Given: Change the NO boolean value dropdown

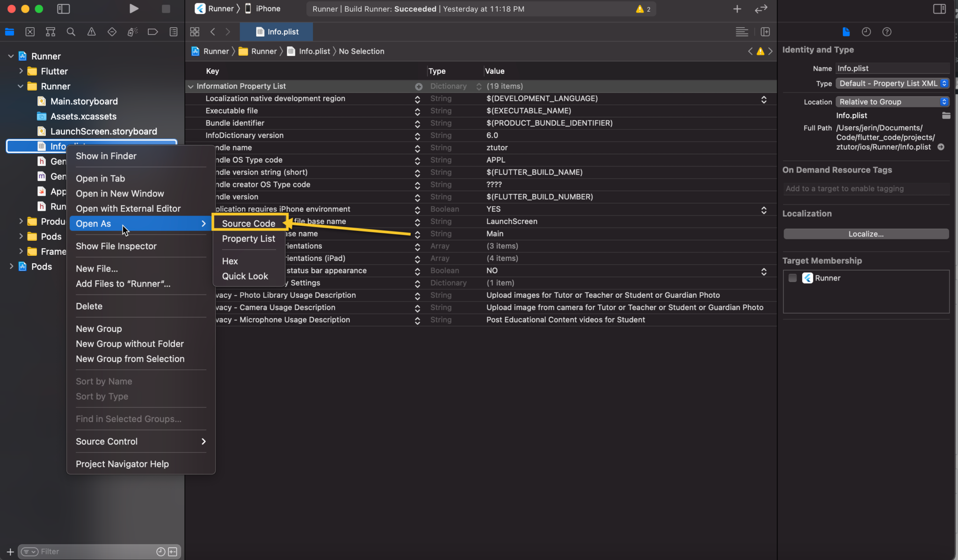Looking at the screenshot, I should pos(763,271).
